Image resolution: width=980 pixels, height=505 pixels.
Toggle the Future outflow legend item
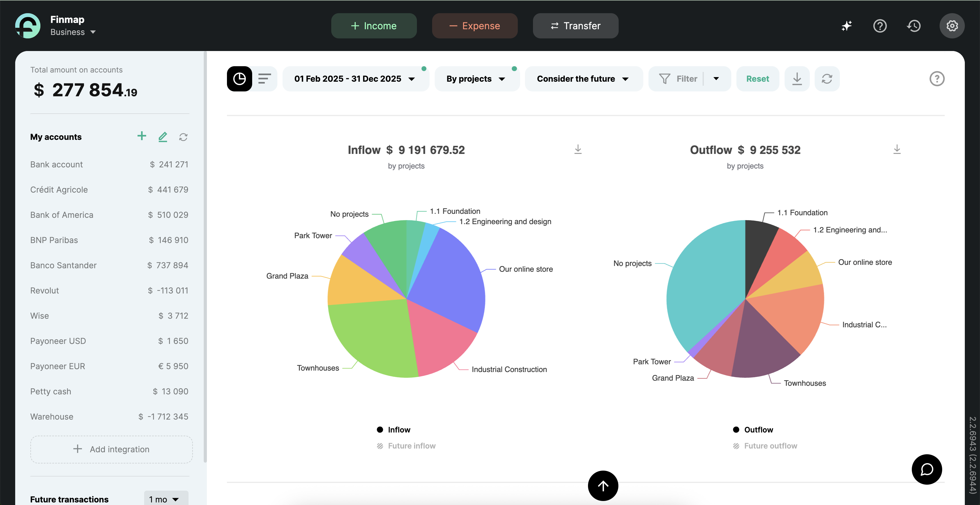click(x=765, y=446)
